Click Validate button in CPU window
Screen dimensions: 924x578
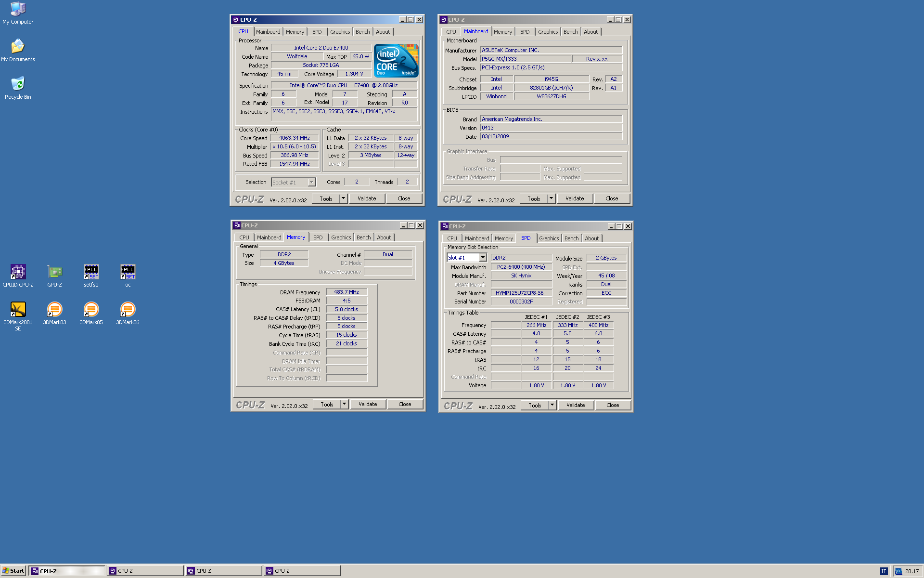click(x=367, y=198)
